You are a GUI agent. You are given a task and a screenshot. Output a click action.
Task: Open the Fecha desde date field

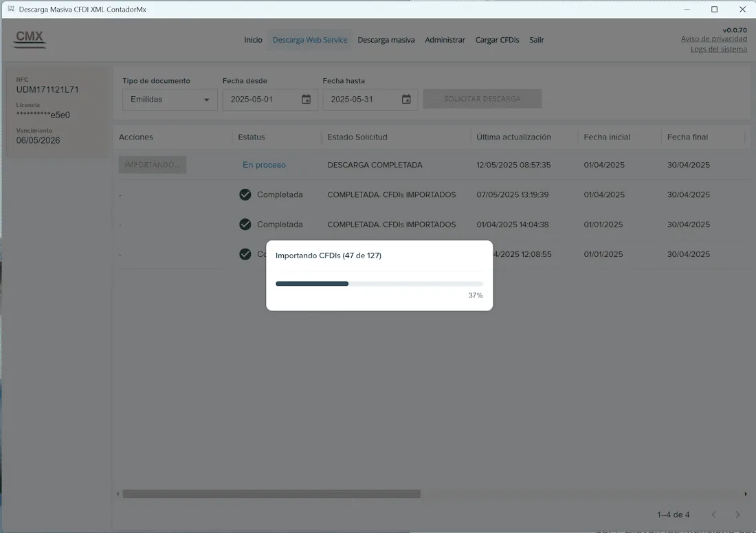[268, 99]
